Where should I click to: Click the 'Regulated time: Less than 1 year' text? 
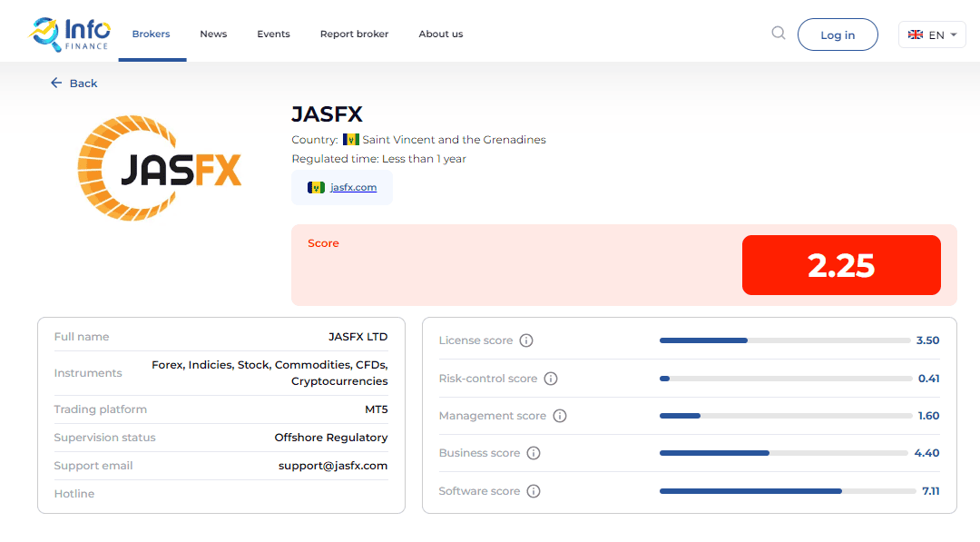click(378, 159)
